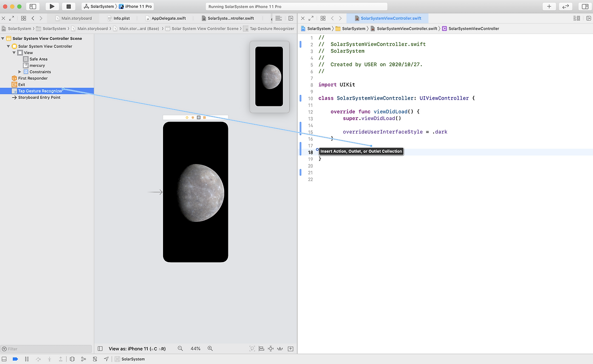Select SolarSystemViewController.swift tab in right editor
The height and width of the screenshot is (364, 593).
(x=388, y=19)
